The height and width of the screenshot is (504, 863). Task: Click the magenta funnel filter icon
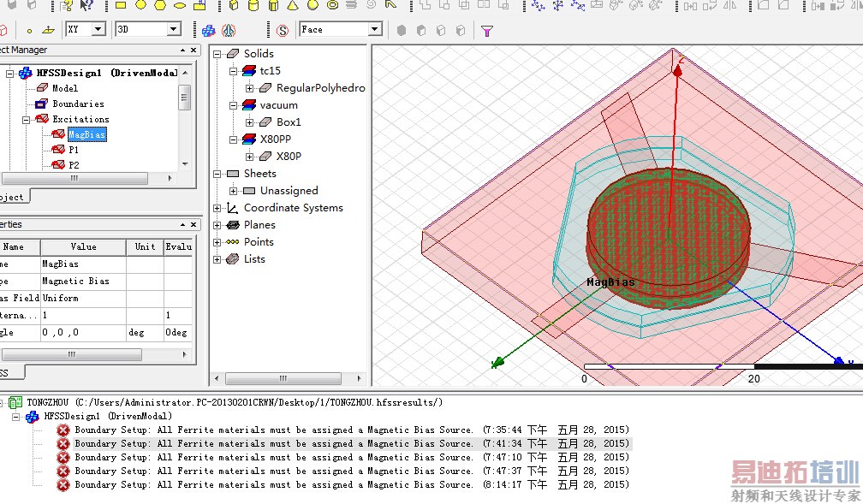pos(487,31)
